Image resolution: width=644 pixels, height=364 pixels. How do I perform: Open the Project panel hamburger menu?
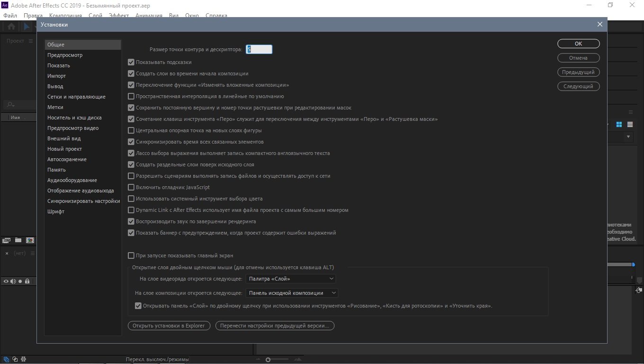[31, 41]
